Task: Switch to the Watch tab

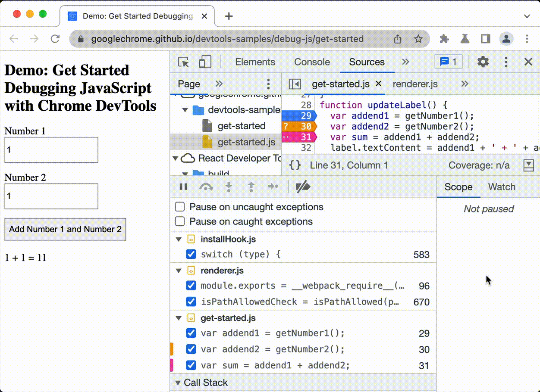Action: tap(502, 187)
